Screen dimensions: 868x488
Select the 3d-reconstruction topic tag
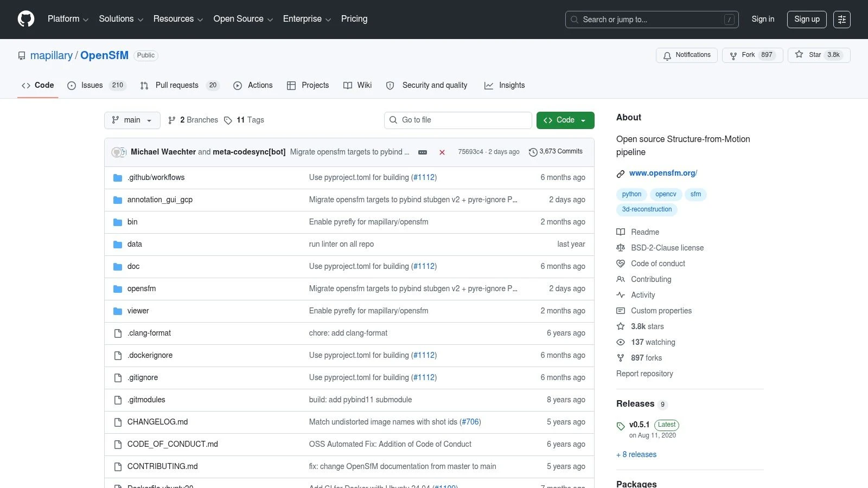[x=647, y=209]
